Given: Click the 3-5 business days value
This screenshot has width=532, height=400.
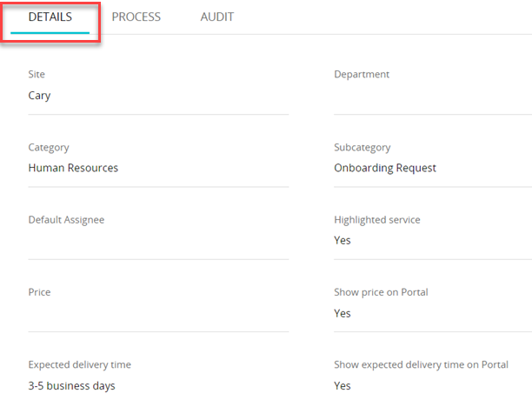Looking at the screenshot, I should pos(71,386).
